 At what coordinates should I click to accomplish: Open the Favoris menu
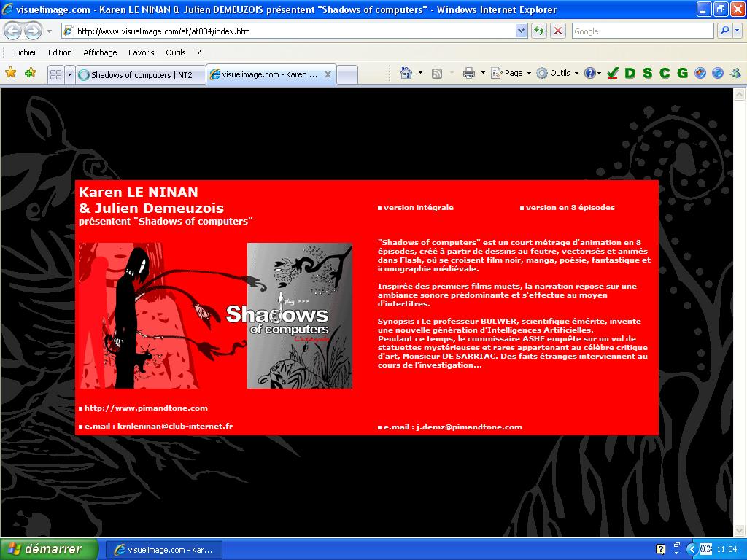coord(141,52)
